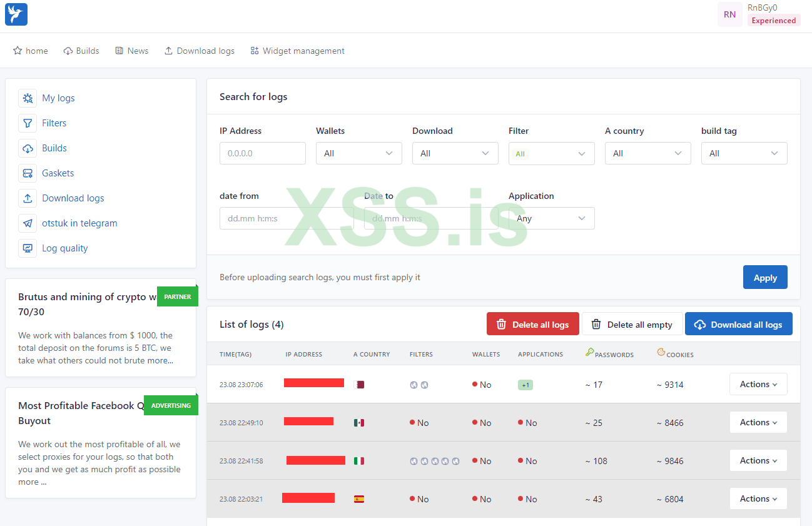Click the timestamp 23.08 22:49:10

(241, 423)
